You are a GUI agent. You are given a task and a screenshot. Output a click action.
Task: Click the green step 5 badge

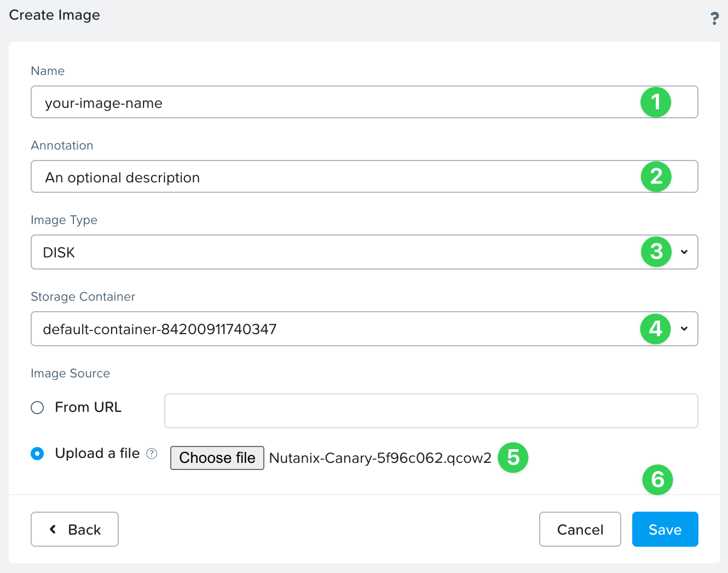click(x=513, y=457)
